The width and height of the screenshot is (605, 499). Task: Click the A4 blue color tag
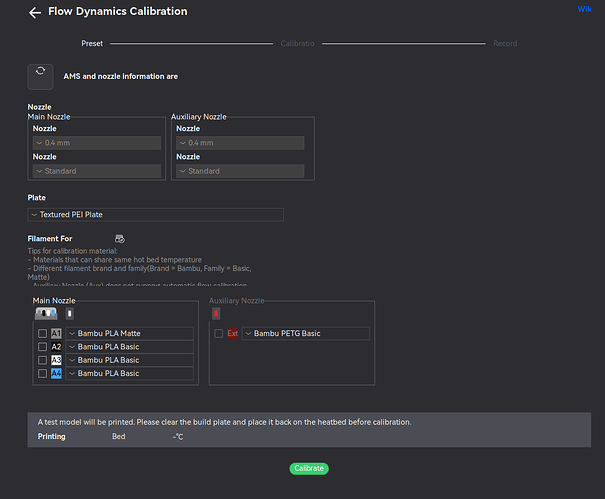56,373
